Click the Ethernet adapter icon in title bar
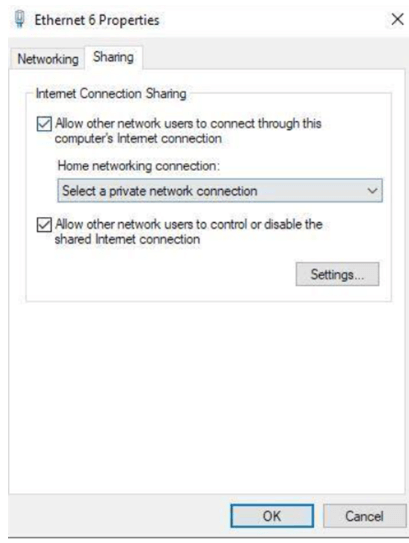 20,19
